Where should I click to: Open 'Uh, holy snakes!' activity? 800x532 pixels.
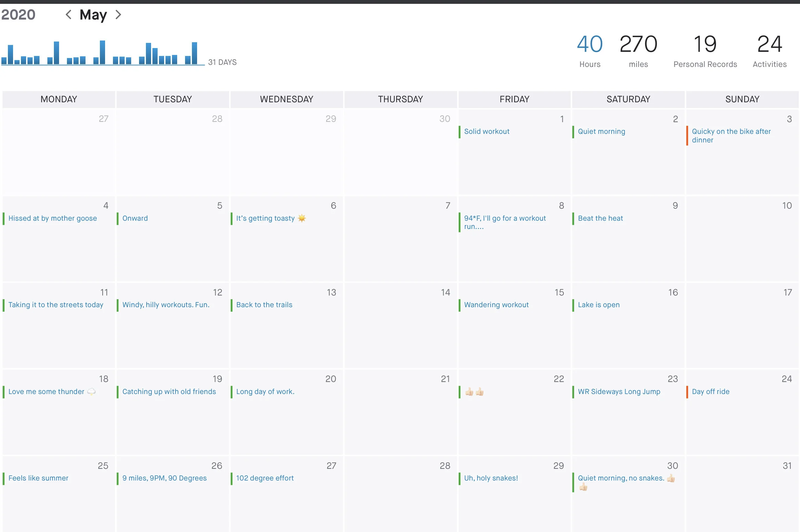[491, 478]
